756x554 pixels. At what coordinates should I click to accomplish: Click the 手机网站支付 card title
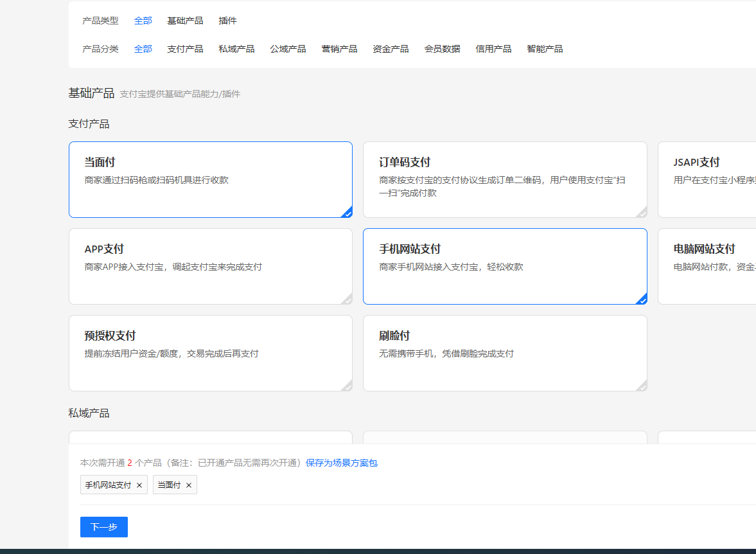click(x=410, y=249)
